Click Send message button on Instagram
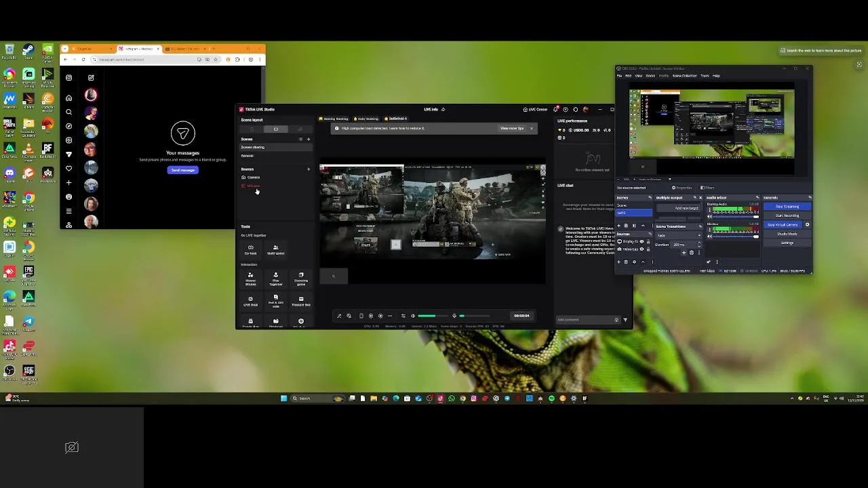 click(x=182, y=170)
